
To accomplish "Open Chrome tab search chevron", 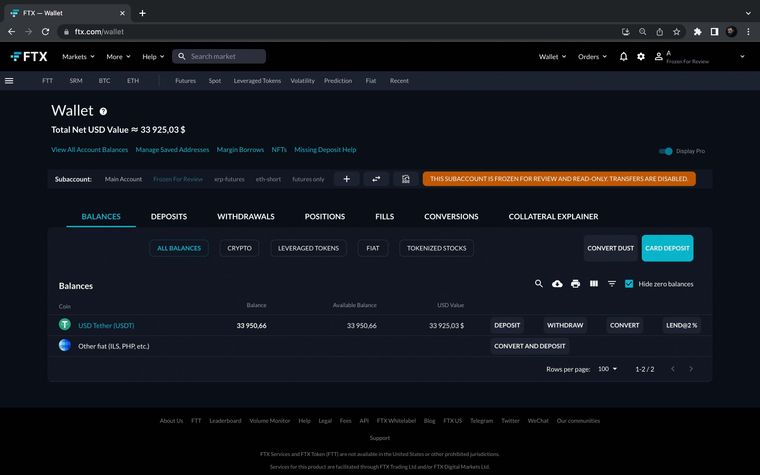I will tap(748, 13).
